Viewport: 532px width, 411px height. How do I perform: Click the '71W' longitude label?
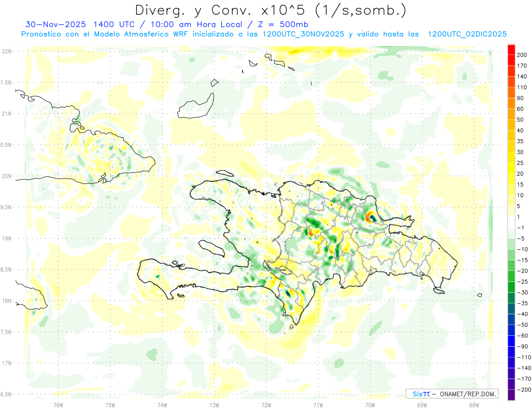[x=318, y=405]
